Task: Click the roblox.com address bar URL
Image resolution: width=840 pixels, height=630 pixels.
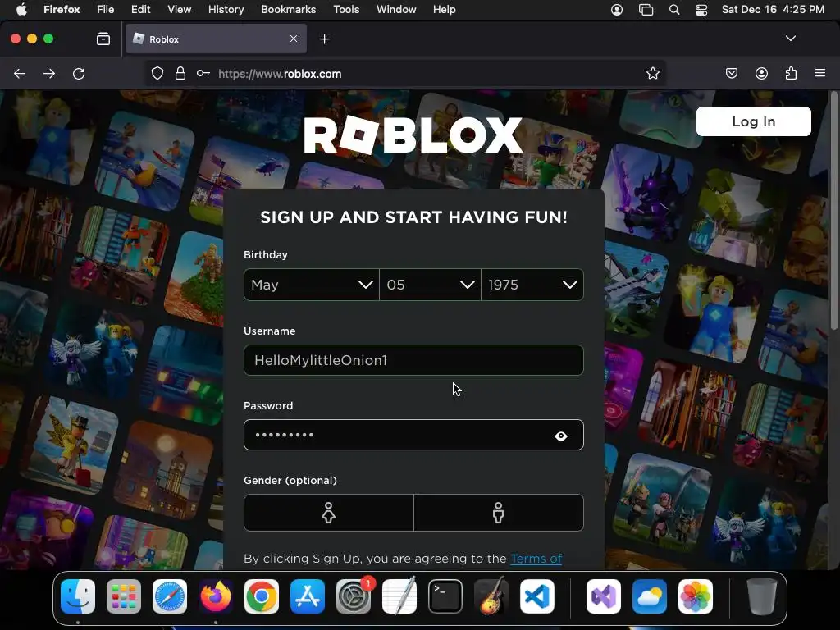Action: (x=280, y=74)
